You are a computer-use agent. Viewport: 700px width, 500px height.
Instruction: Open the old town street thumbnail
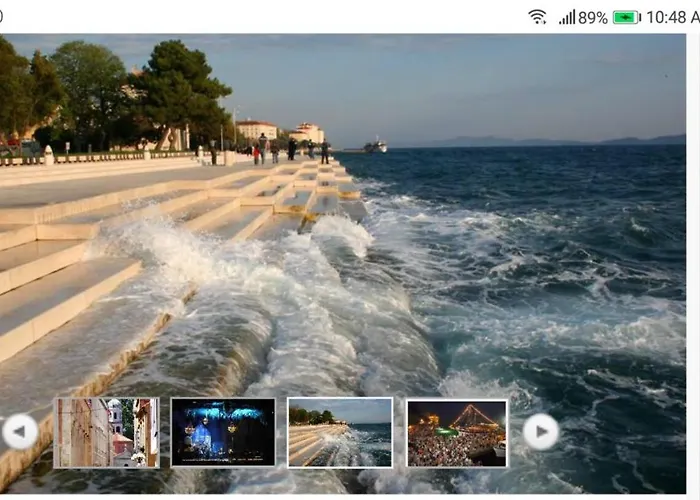click(106, 433)
